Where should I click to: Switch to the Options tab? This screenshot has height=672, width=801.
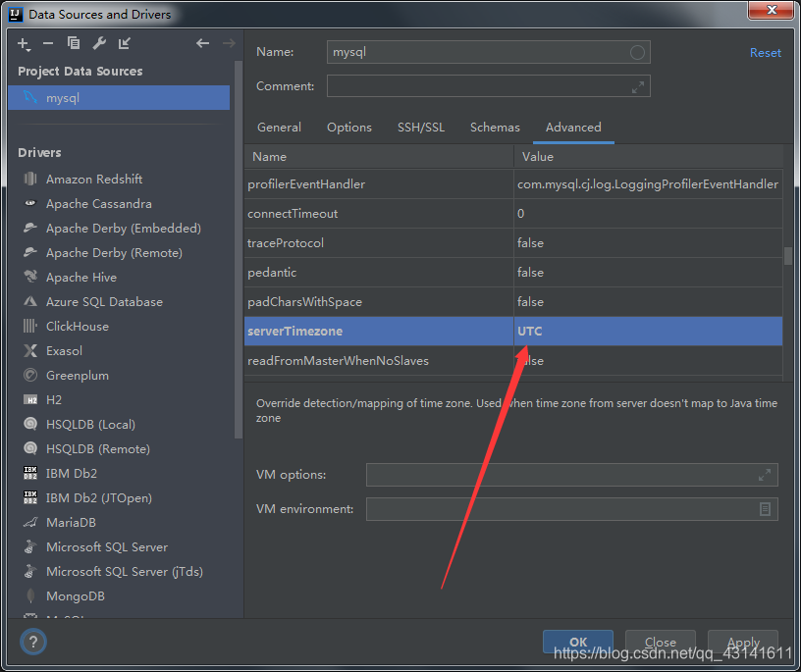[x=348, y=128]
